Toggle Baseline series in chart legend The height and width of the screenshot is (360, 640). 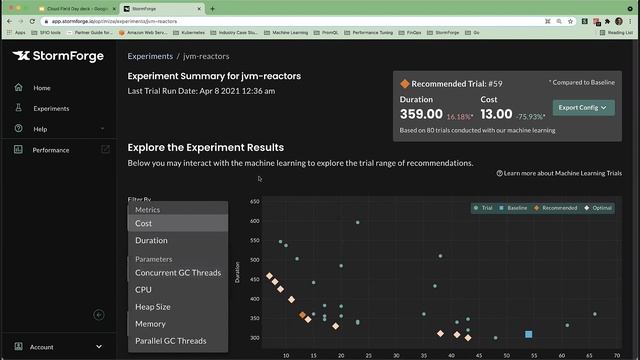[513, 208]
